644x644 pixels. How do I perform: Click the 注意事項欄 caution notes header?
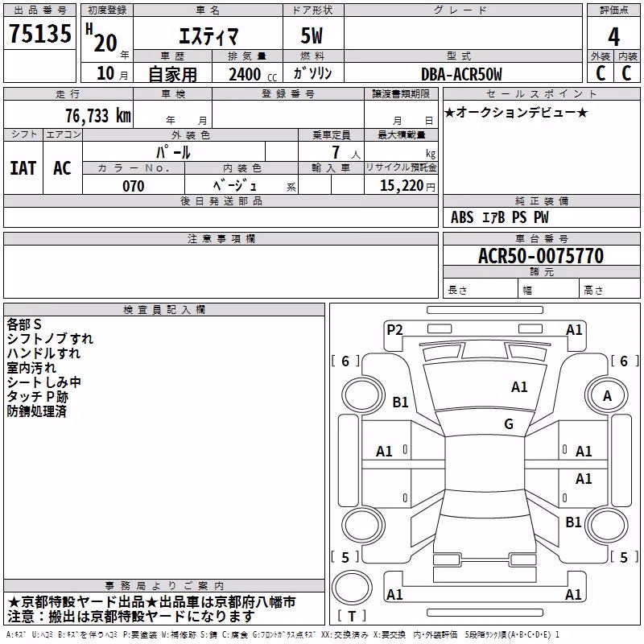(221, 238)
